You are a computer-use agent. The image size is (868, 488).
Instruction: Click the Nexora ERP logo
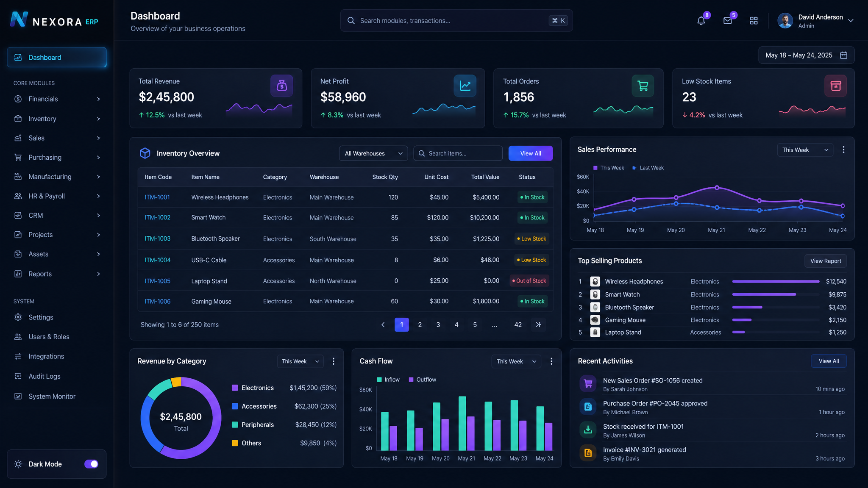(x=54, y=20)
